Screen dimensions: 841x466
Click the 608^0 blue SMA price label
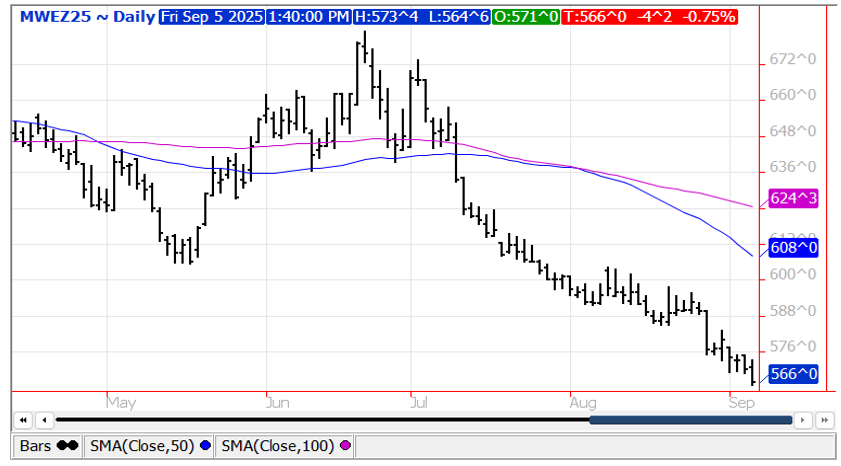(793, 247)
